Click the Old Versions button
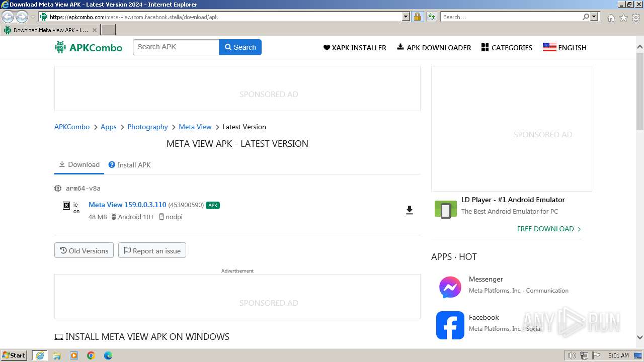 [x=84, y=250]
